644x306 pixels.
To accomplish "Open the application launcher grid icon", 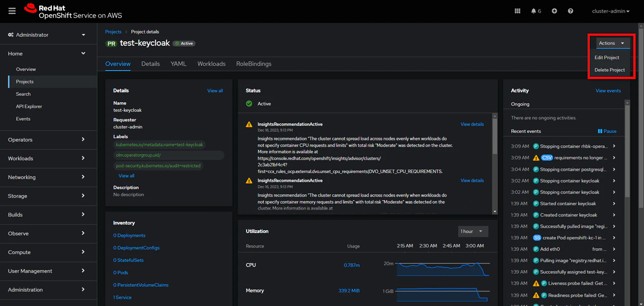I will 518,11.
